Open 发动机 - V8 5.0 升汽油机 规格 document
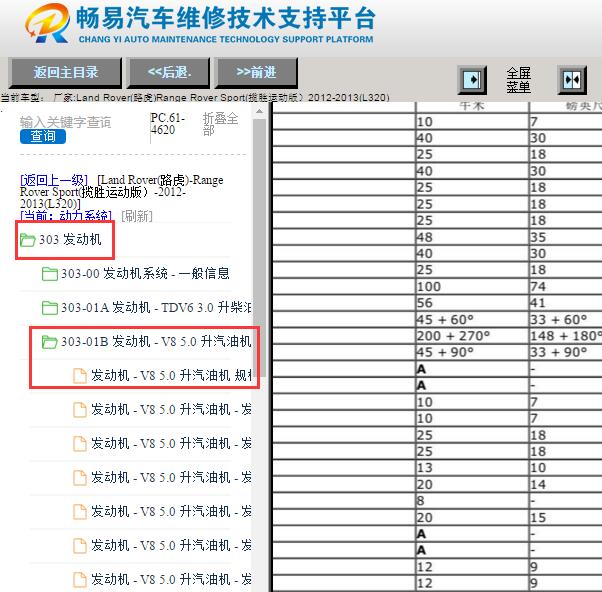 coord(171,375)
